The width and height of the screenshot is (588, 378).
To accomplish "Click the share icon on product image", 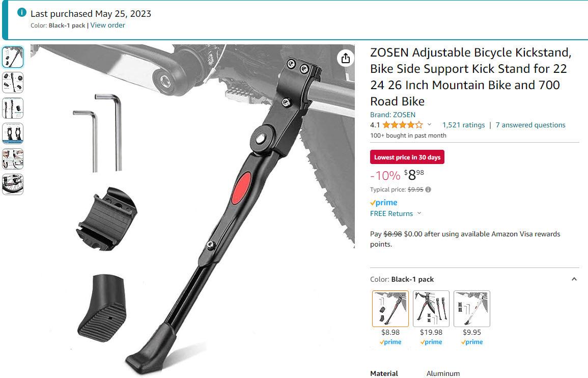I will click(x=345, y=58).
